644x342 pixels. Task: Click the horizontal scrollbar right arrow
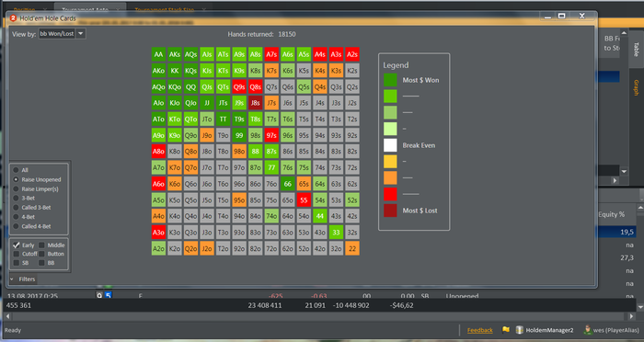click(632, 316)
